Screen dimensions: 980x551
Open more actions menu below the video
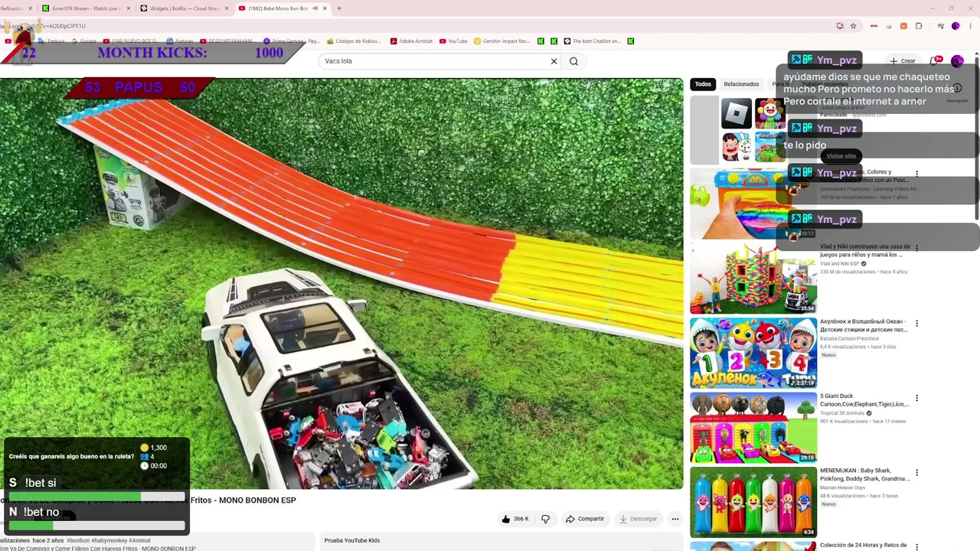click(675, 519)
